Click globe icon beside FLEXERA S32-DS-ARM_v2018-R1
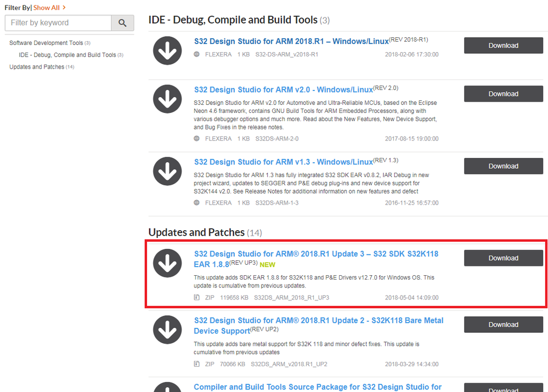Viewport: 548px width, 392px height. 197,54
